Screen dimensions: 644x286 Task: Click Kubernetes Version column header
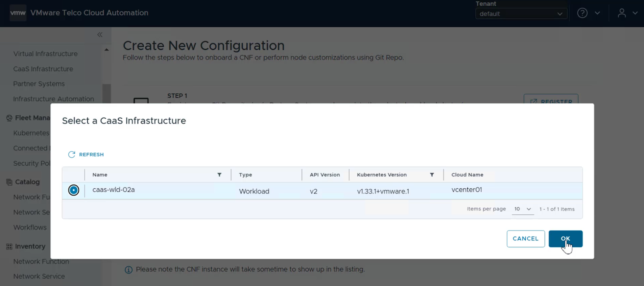[382, 175]
